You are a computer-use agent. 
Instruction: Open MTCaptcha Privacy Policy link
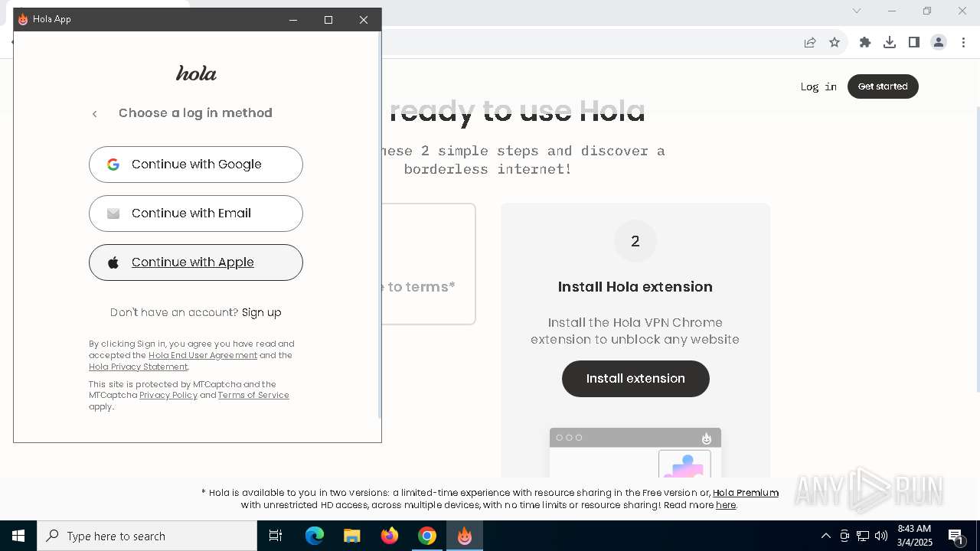coord(168,395)
